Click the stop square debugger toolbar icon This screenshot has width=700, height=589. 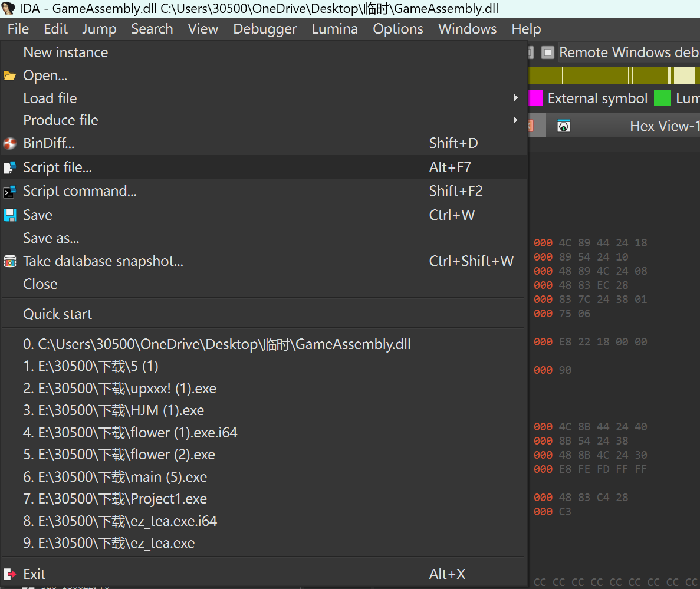click(x=547, y=52)
